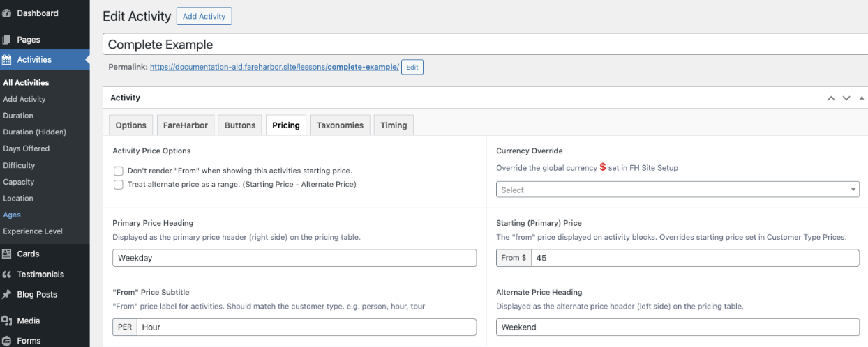Screen dimensions: 868x347
Task: Open Blog Posts in sidebar menu
Action: click(x=37, y=295)
